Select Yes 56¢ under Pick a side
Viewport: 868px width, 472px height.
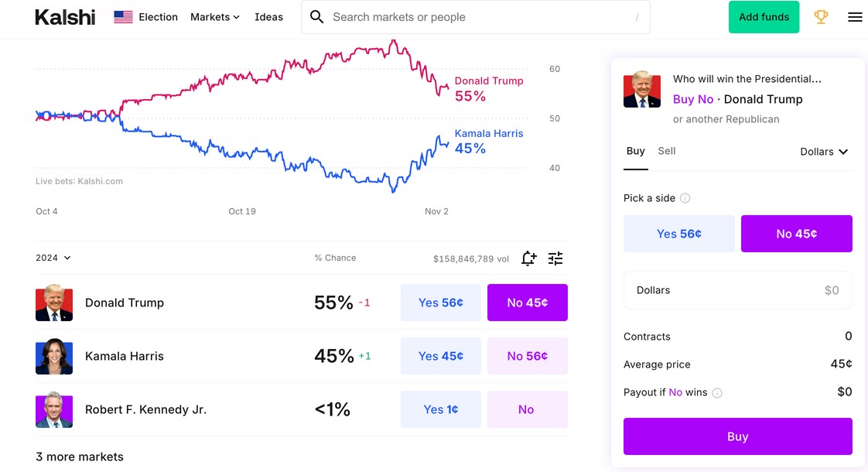point(678,234)
